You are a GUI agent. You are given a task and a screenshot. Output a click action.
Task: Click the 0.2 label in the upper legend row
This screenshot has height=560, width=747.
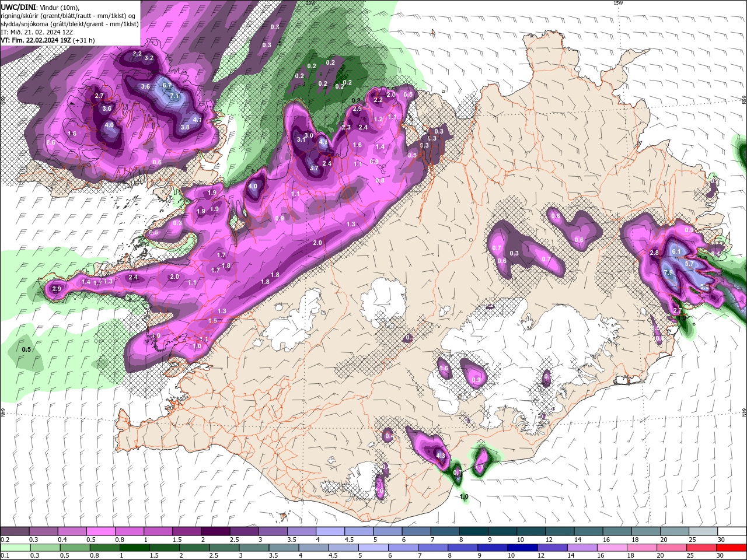(x=5, y=540)
